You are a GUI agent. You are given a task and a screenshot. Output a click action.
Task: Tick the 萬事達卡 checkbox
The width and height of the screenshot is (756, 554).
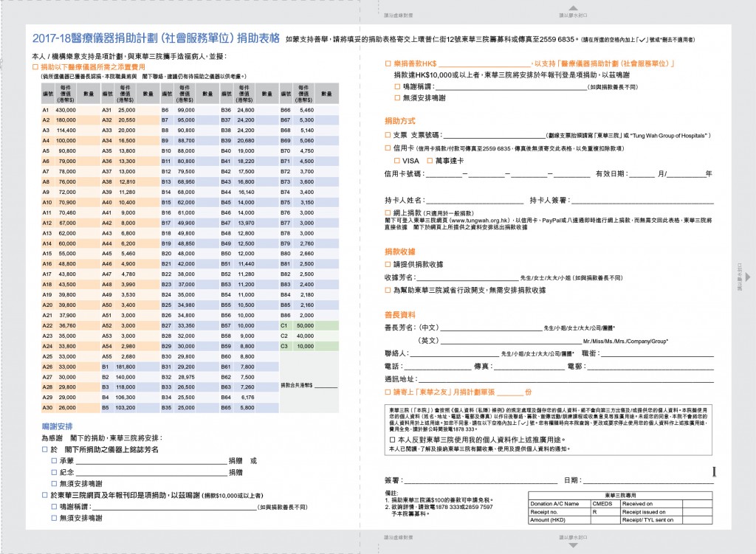point(430,160)
